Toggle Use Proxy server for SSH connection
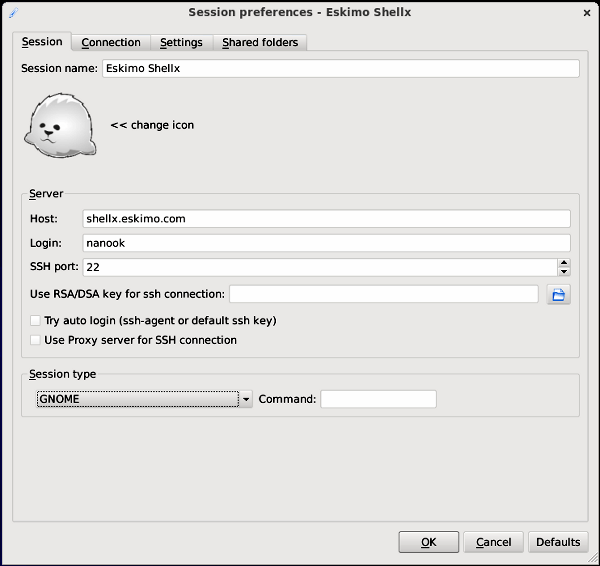600x566 pixels. (x=35, y=340)
